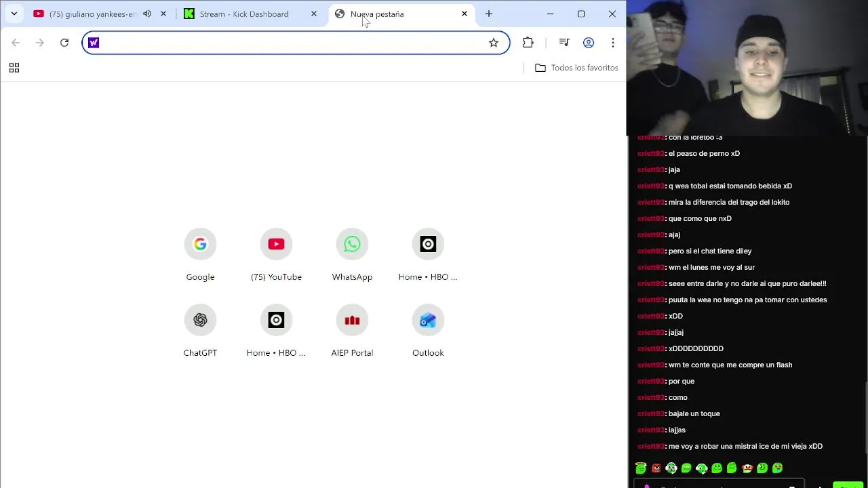Open the Home • HBO shortcut next to ChatGPT

tap(276, 331)
